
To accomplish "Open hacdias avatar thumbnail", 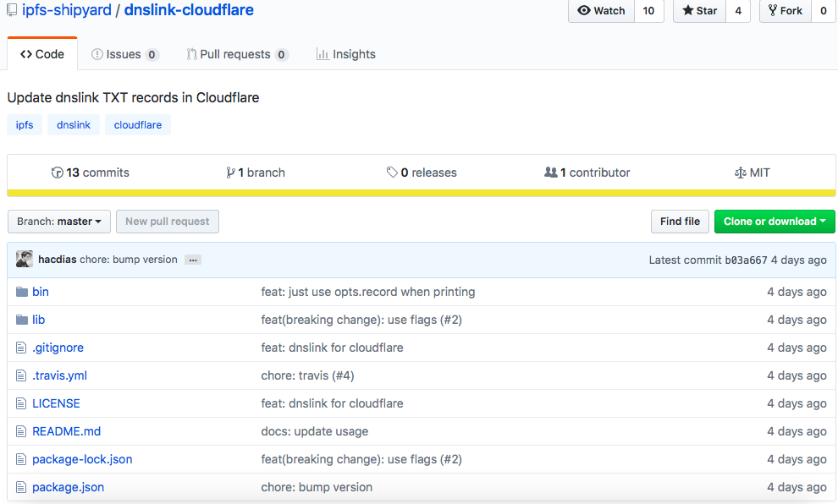I will (x=25, y=260).
